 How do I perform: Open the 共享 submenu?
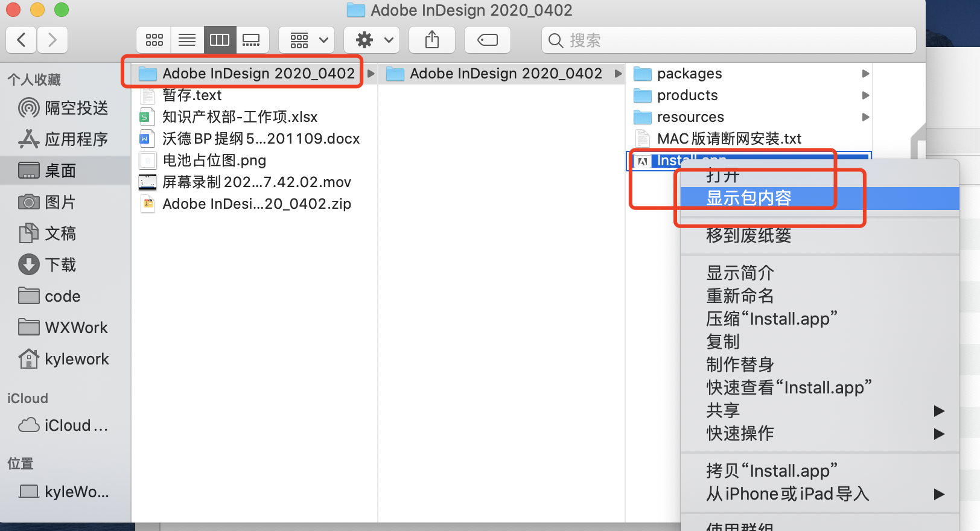click(819, 410)
